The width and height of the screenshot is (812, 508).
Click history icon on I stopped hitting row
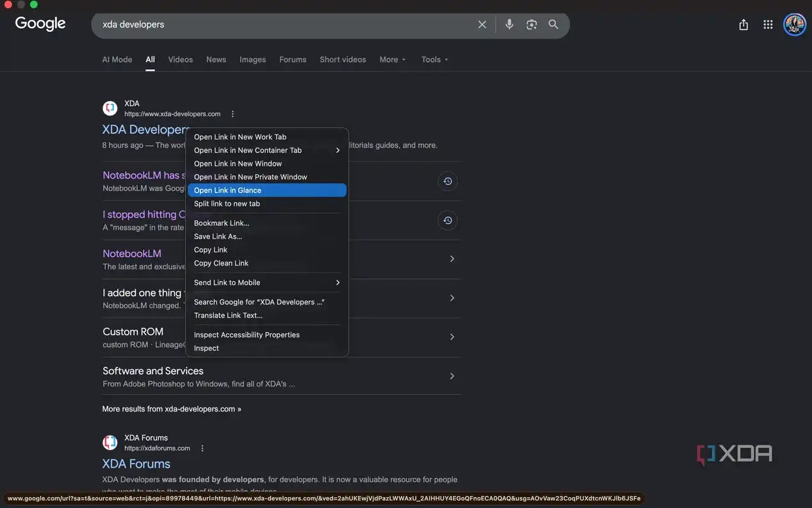point(448,220)
